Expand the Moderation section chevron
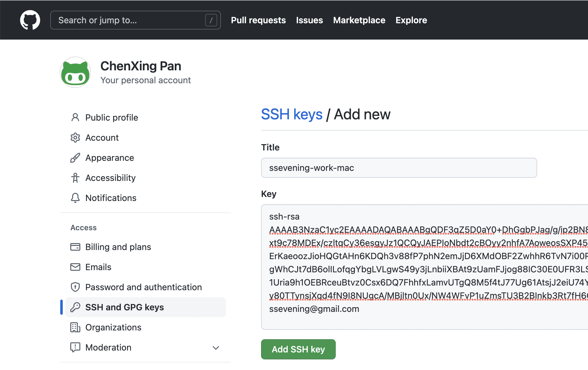 click(216, 348)
